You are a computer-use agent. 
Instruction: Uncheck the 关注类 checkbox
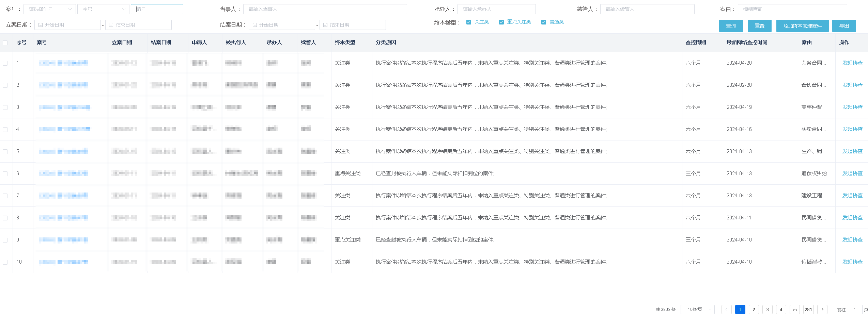click(469, 22)
